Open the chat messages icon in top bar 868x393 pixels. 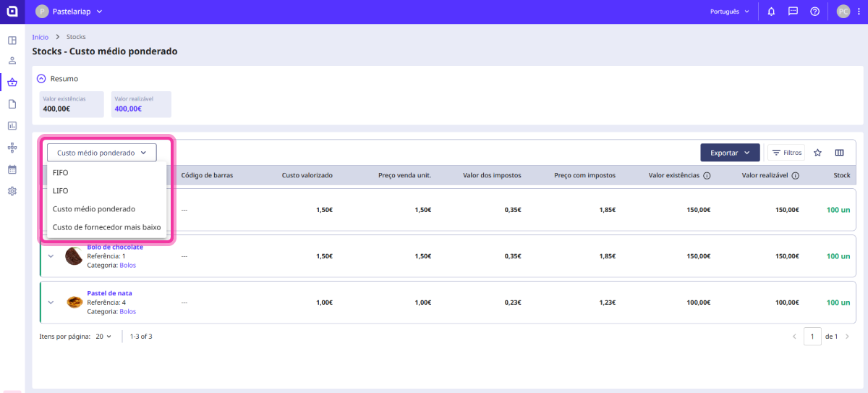click(793, 12)
